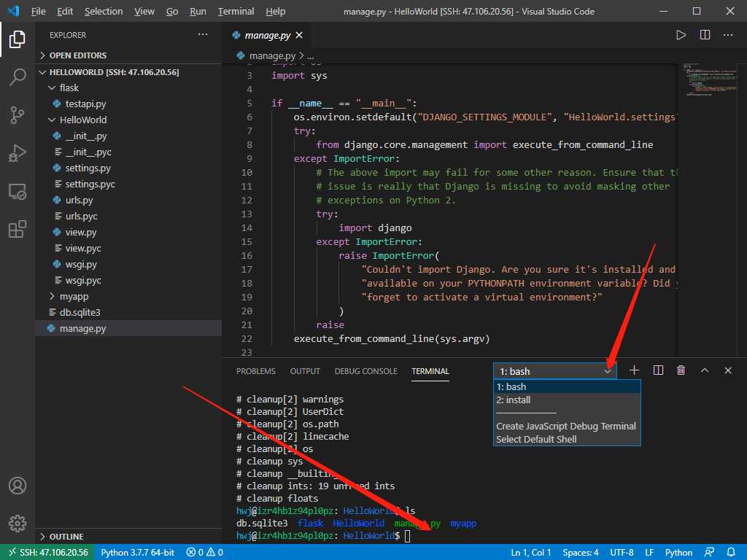Open the testapi.py file
747x560 pixels.
[86, 104]
